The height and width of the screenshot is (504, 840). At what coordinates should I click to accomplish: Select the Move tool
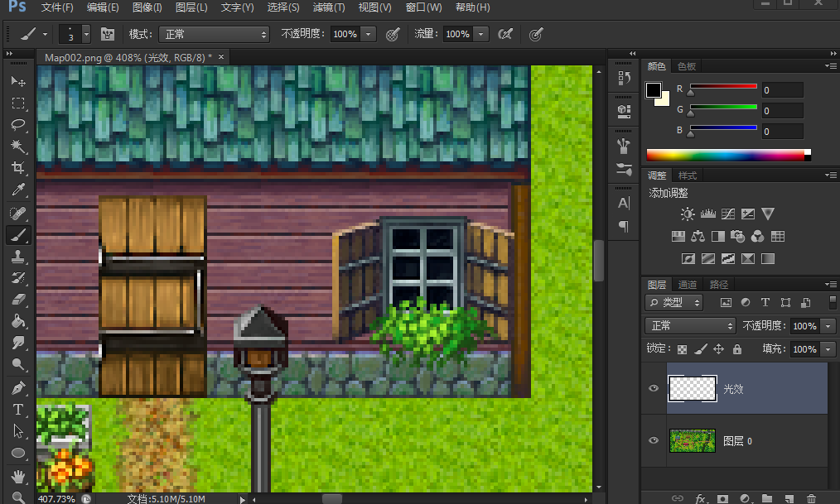18,81
